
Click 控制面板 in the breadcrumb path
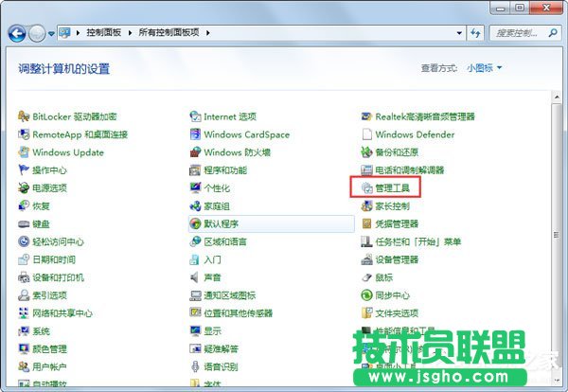pyautogui.click(x=103, y=32)
